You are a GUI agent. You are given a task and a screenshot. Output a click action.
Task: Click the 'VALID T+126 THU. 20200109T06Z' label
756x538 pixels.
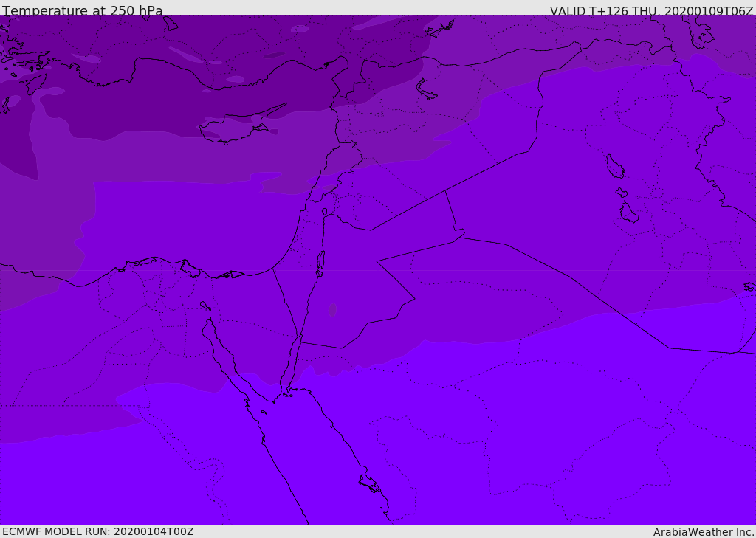(651, 10)
